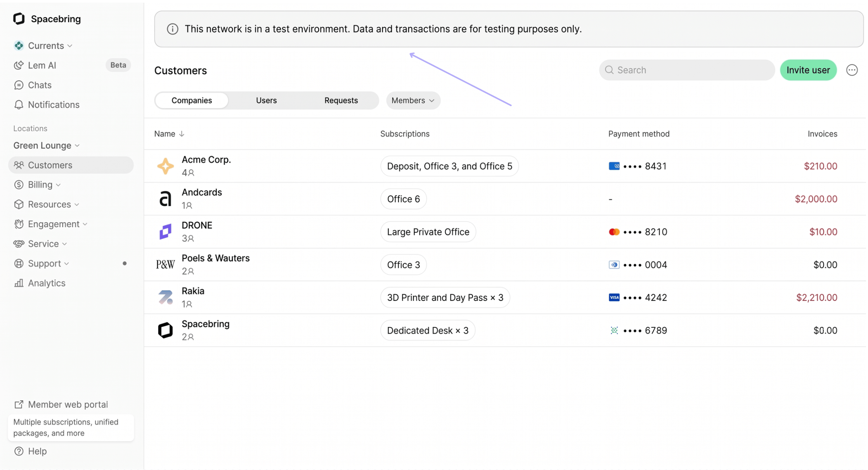Image resolution: width=868 pixels, height=470 pixels.
Task: Open the Member web portal link
Action: [68, 404]
